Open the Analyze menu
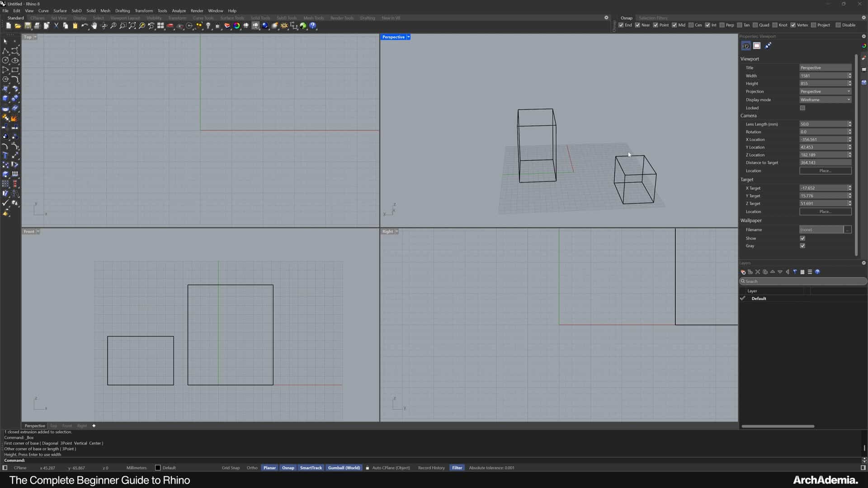 pyautogui.click(x=179, y=11)
